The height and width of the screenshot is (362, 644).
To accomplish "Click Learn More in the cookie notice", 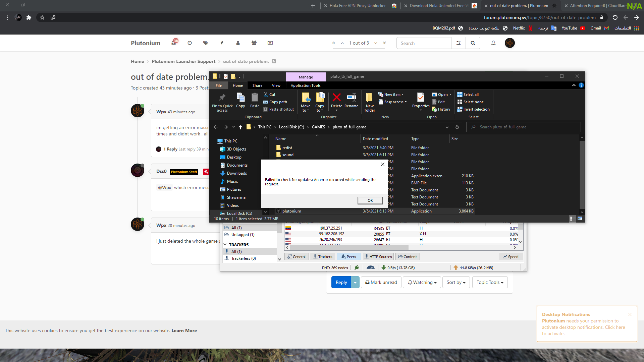I will 184,330.
